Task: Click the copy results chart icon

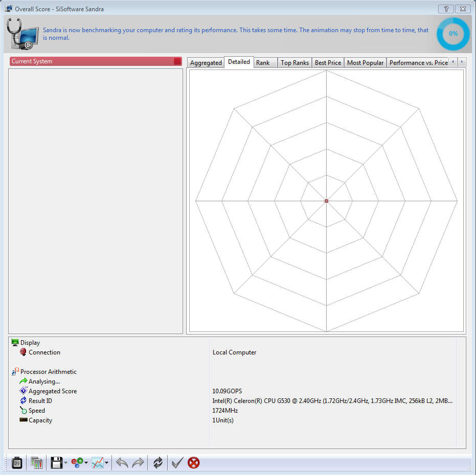Action: point(36,463)
